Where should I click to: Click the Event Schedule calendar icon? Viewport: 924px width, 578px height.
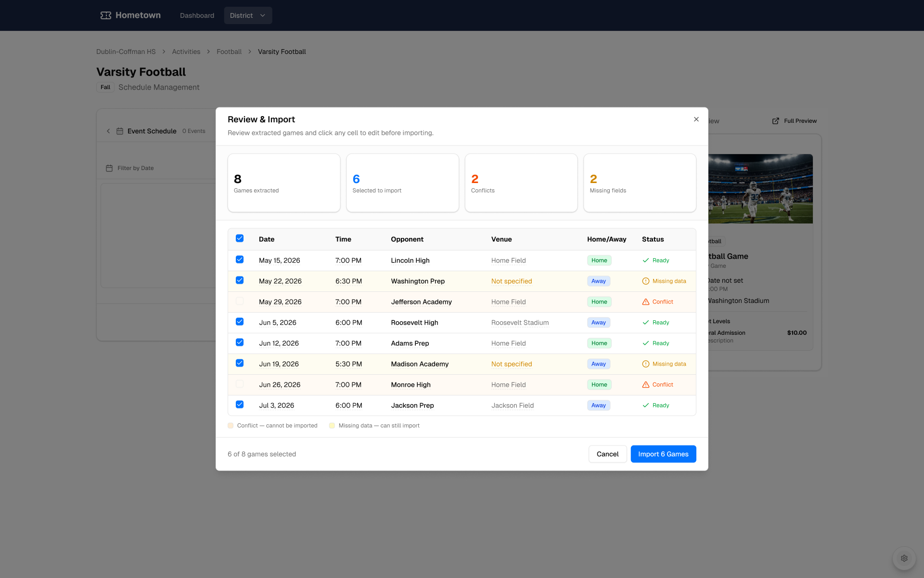(x=120, y=131)
